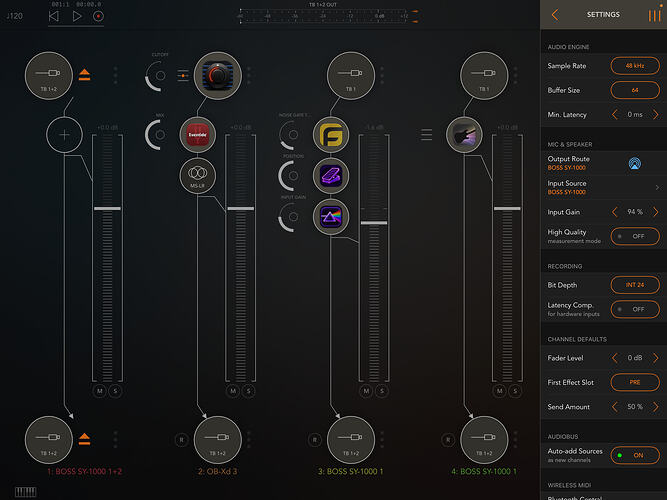667x500 pixels.
Task: Decrease Fader Level with left arrow
Action: pyautogui.click(x=615, y=358)
